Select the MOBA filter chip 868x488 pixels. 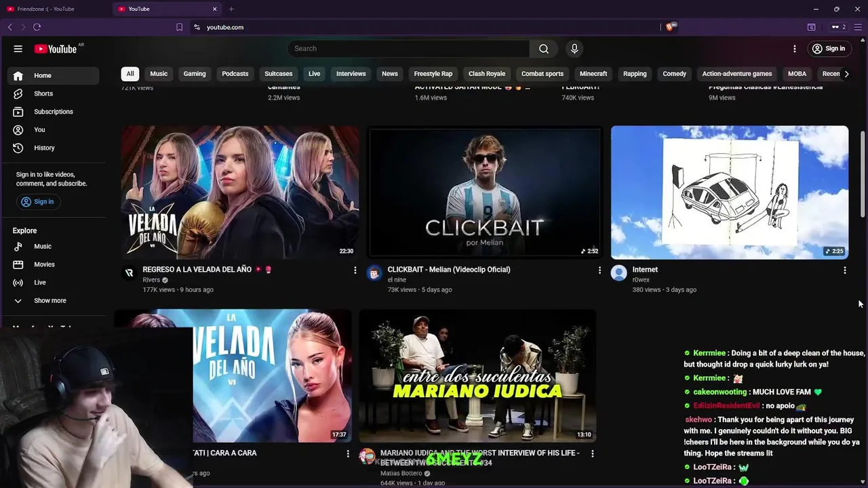pyautogui.click(x=797, y=74)
